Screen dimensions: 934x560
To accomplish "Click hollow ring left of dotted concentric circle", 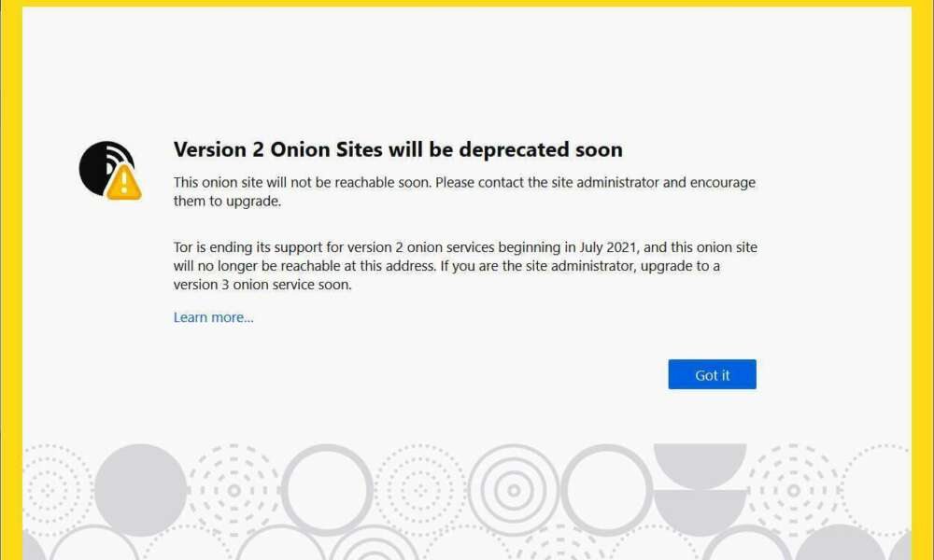I will point(327,490).
